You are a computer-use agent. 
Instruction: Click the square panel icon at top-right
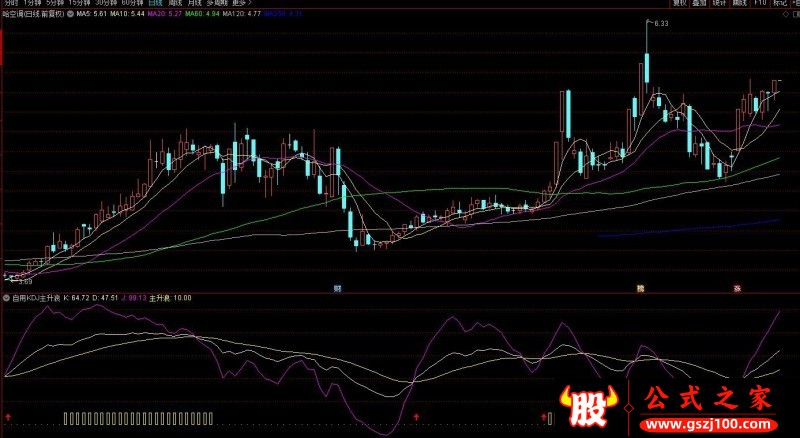point(796,14)
